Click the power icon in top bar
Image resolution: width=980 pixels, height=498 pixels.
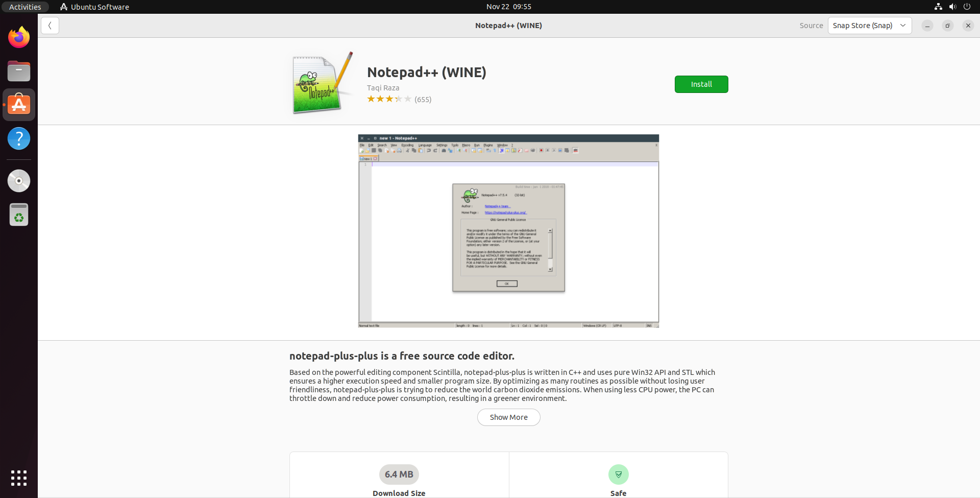[x=967, y=7]
